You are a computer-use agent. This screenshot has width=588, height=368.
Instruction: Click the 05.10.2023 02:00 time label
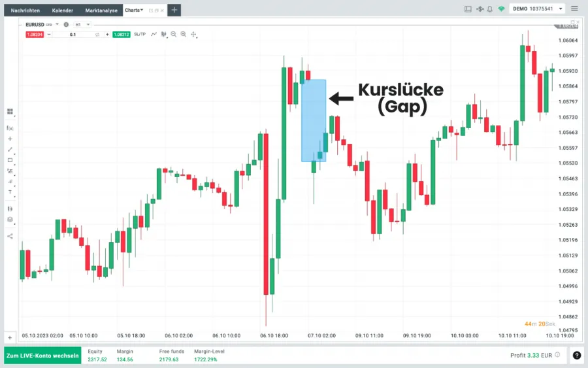click(42, 336)
